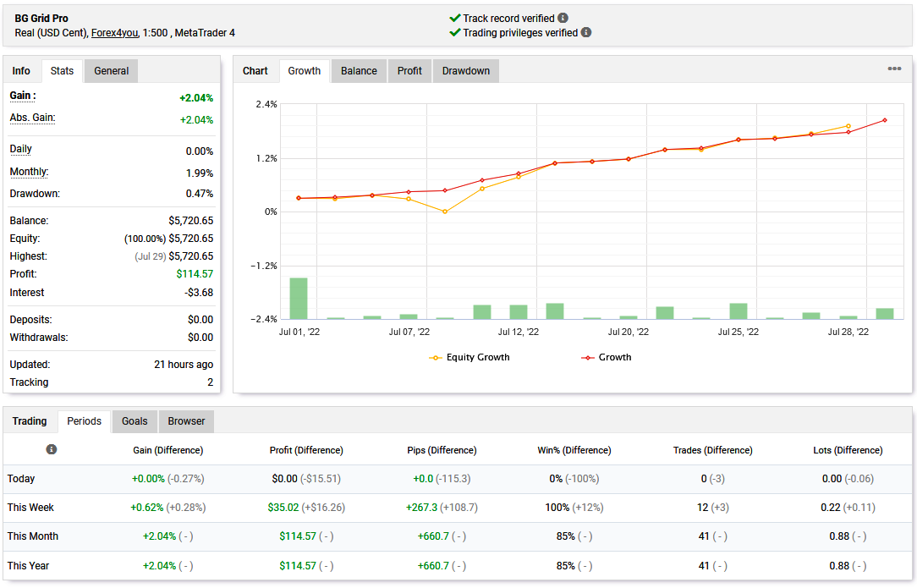Click the info icon beside Trading privileges verified
Viewport: 917px width, 588px height.
click(586, 33)
